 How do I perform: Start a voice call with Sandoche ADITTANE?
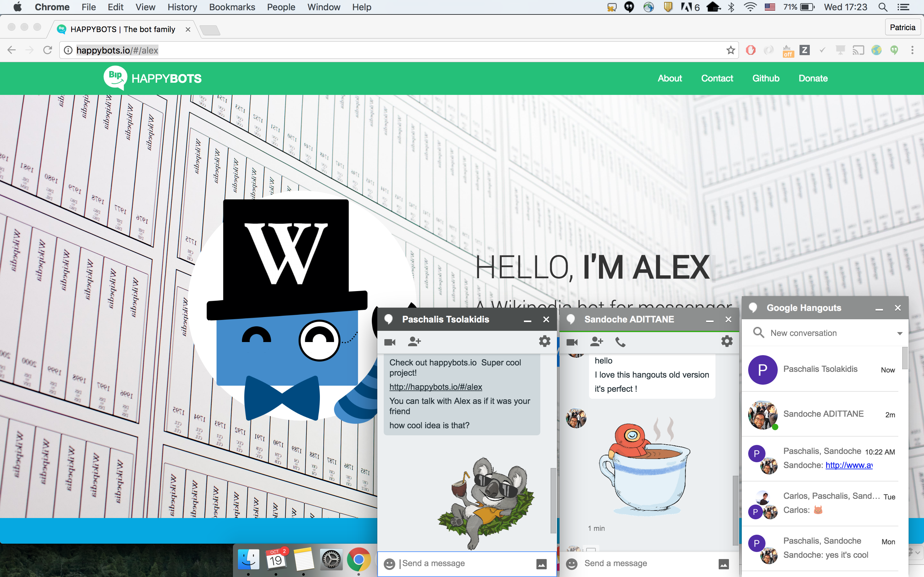pyautogui.click(x=620, y=342)
